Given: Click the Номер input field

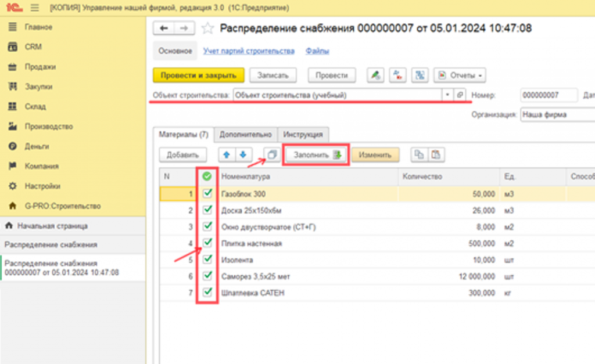Looking at the screenshot, I should (548, 95).
